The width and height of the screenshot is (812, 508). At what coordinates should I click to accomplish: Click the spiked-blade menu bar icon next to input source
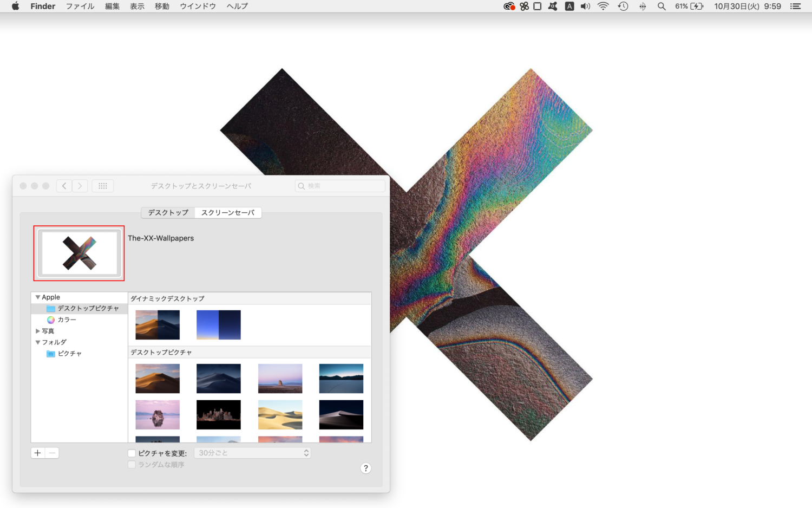point(553,6)
